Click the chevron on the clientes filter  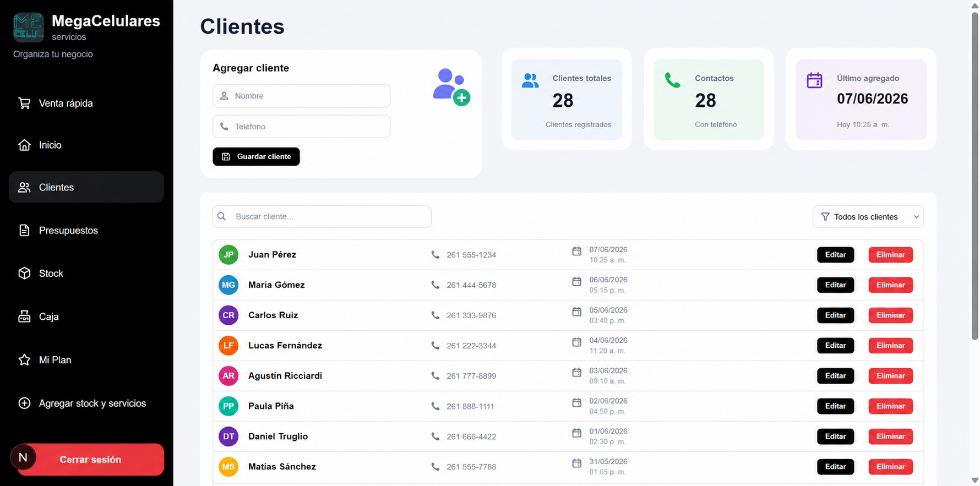coord(916,217)
